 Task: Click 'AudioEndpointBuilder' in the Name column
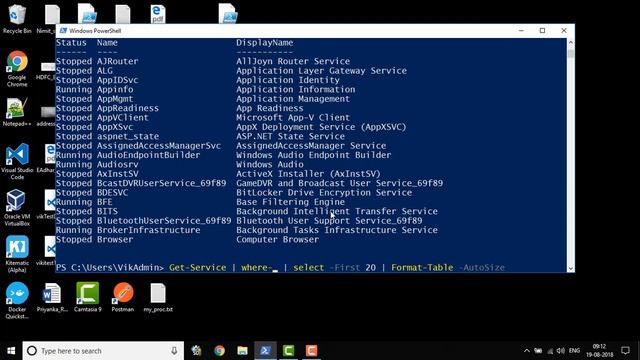[149, 155]
